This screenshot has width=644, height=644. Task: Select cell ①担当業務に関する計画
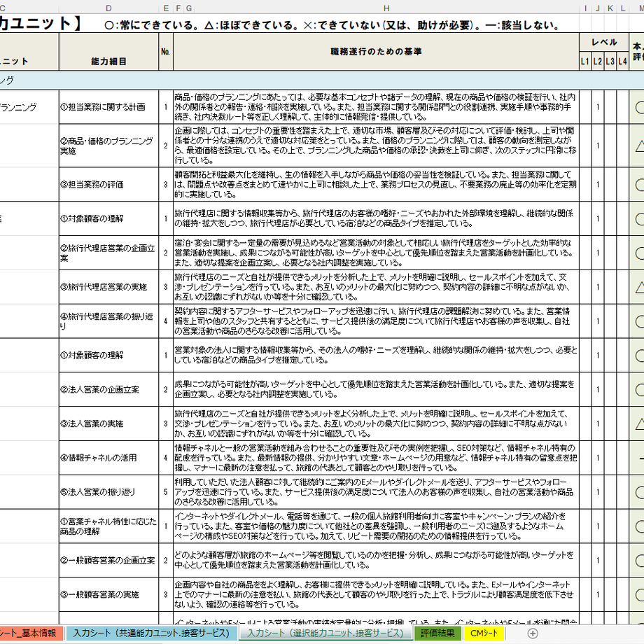pos(108,107)
